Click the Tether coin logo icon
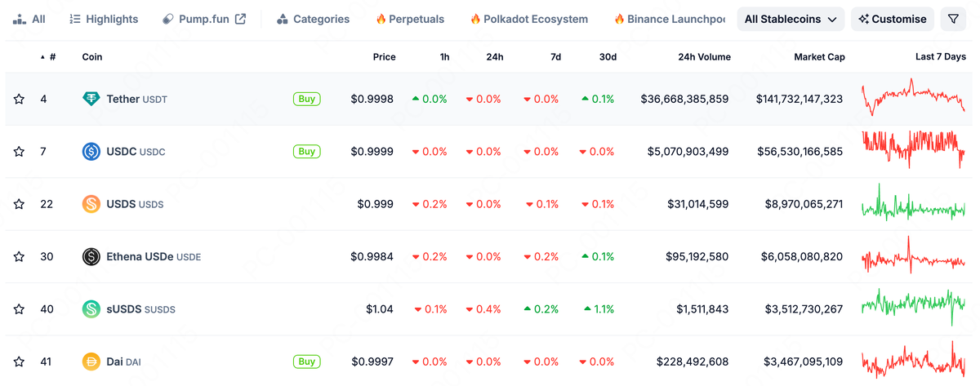980x386 pixels. [91, 99]
